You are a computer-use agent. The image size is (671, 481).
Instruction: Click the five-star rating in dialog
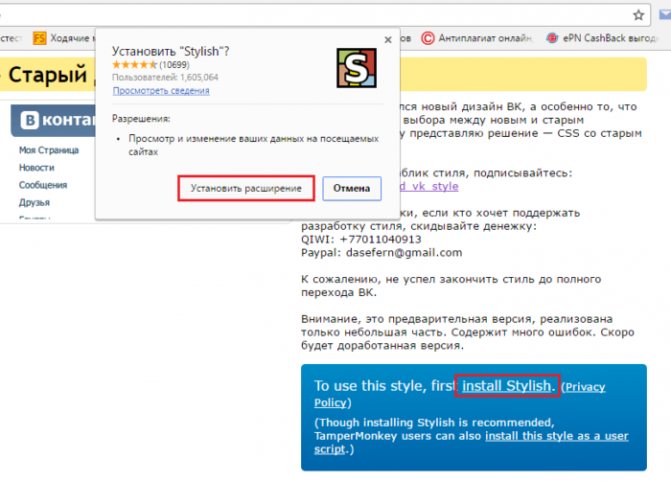click(134, 65)
